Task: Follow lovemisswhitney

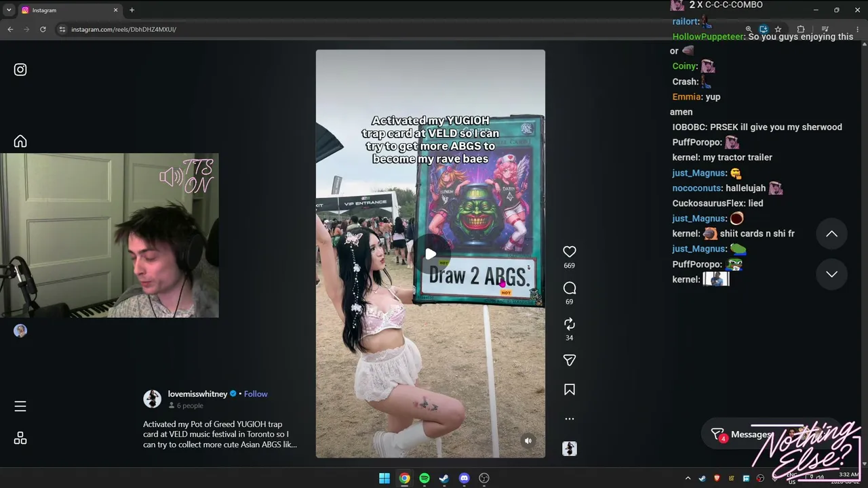Action: (x=256, y=394)
